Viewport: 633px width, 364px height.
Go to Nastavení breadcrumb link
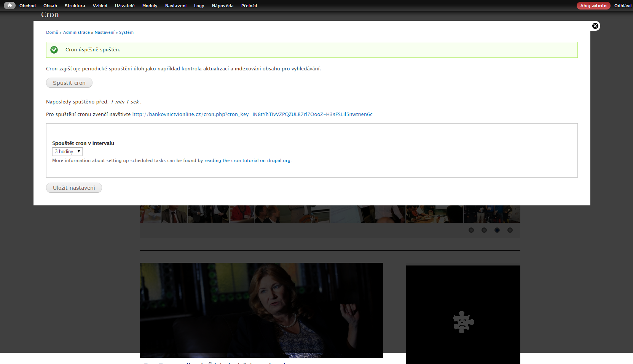coord(104,32)
